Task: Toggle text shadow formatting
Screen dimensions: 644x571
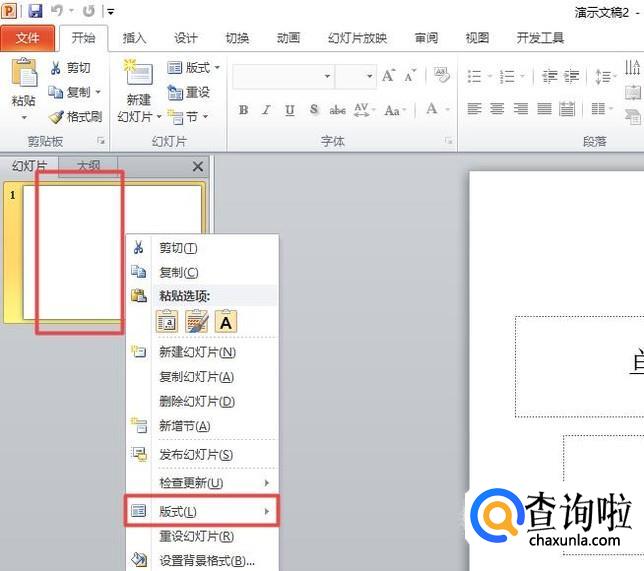Action: pos(314,110)
